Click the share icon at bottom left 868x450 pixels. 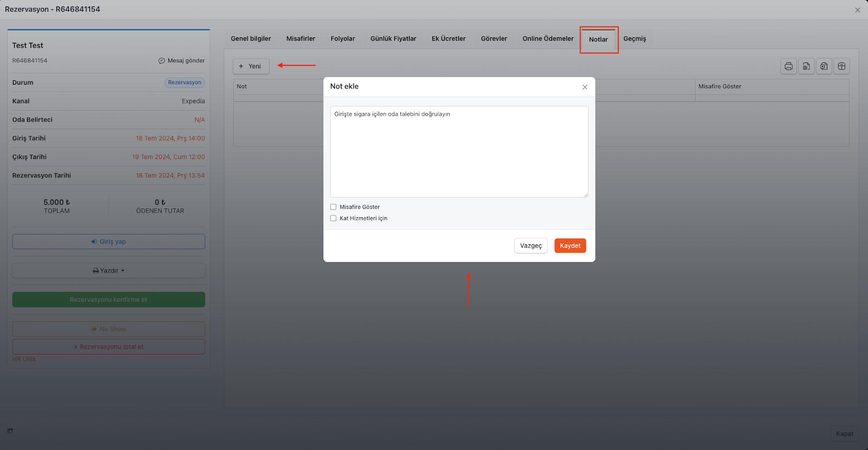[x=10, y=430]
